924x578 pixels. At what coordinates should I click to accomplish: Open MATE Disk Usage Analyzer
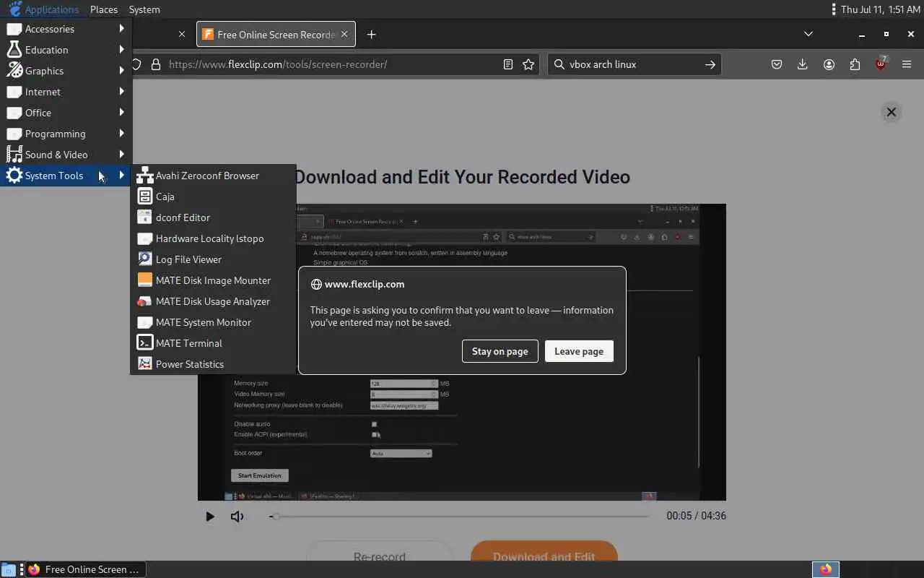[x=213, y=301]
